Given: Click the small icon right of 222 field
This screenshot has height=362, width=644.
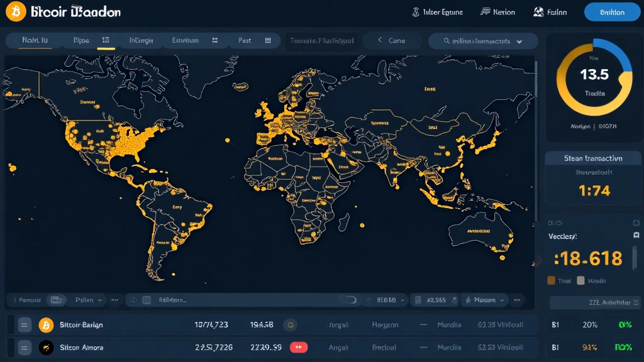Looking at the screenshot, I should (636, 302).
